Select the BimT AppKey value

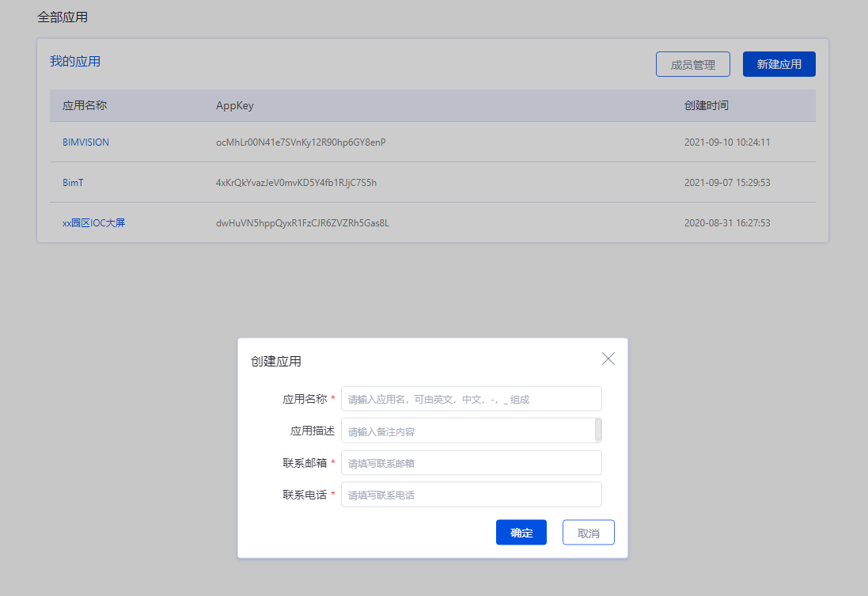click(x=296, y=183)
